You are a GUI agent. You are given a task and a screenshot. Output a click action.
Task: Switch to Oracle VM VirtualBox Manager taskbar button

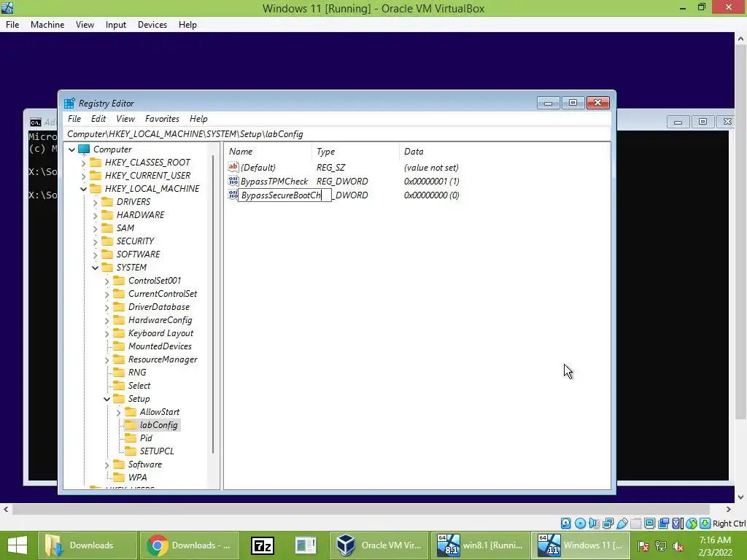pyautogui.click(x=379, y=545)
